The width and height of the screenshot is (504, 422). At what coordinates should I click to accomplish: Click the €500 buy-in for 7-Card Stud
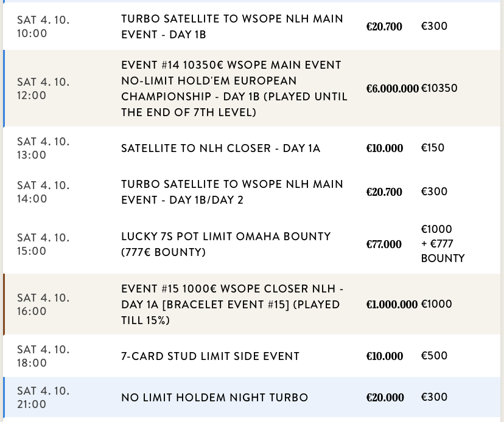pos(434,356)
